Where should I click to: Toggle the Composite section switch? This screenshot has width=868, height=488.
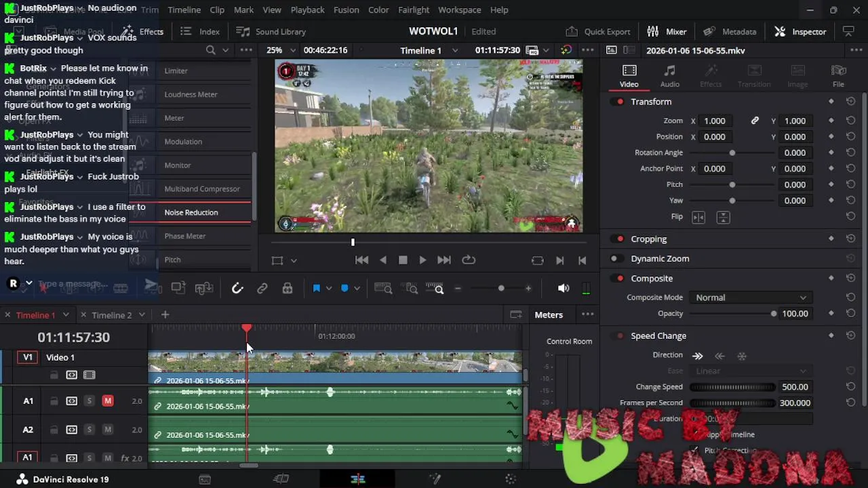(x=618, y=279)
